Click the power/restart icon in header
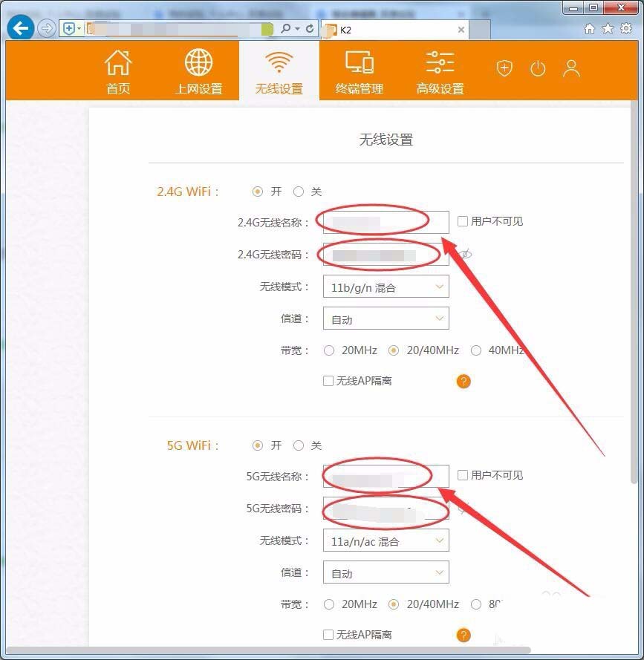Image resolution: width=644 pixels, height=660 pixels. click(x=538, y=68)
